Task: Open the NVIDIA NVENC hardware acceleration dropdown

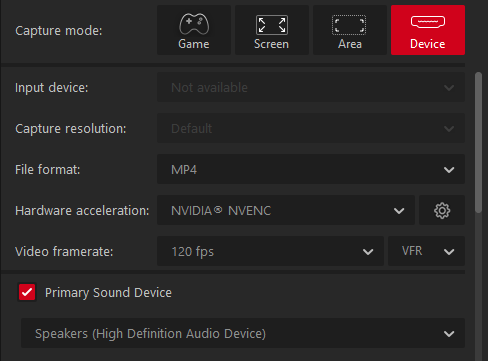Action: (286, 210)
